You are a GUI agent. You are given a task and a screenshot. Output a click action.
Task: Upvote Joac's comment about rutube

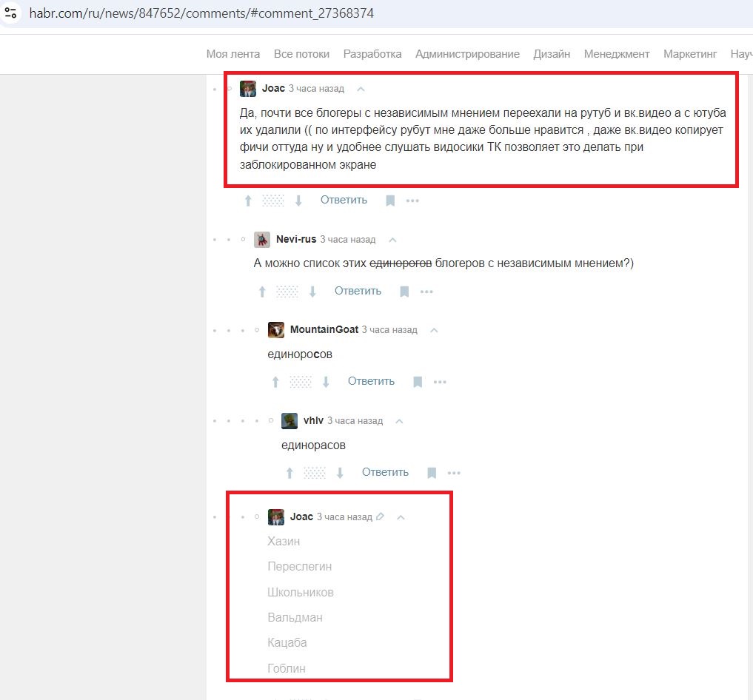click(248, 201)
